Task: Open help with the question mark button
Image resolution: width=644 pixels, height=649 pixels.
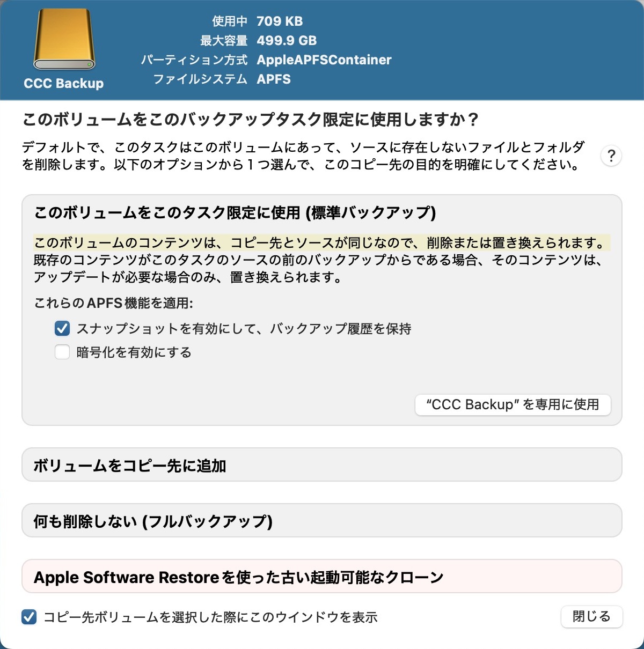Action: [611, 156]
